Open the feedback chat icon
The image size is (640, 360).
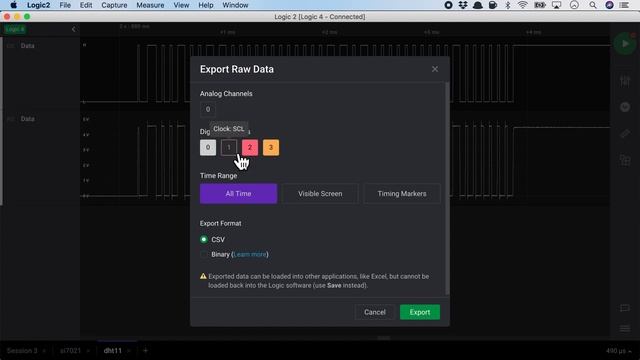624,308
